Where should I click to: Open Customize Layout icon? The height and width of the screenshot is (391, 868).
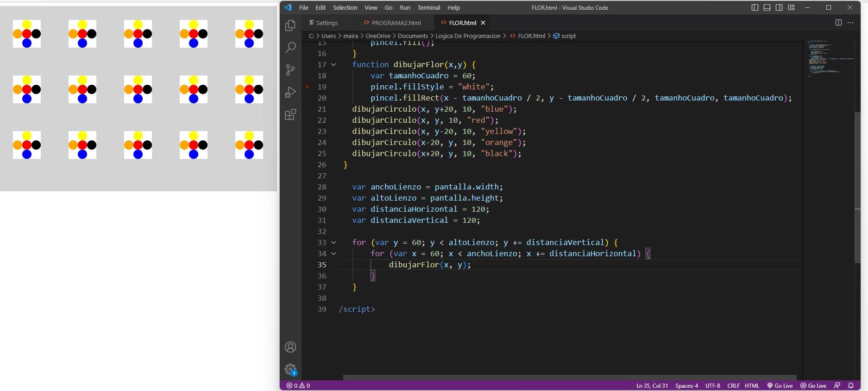coord(791,7)
